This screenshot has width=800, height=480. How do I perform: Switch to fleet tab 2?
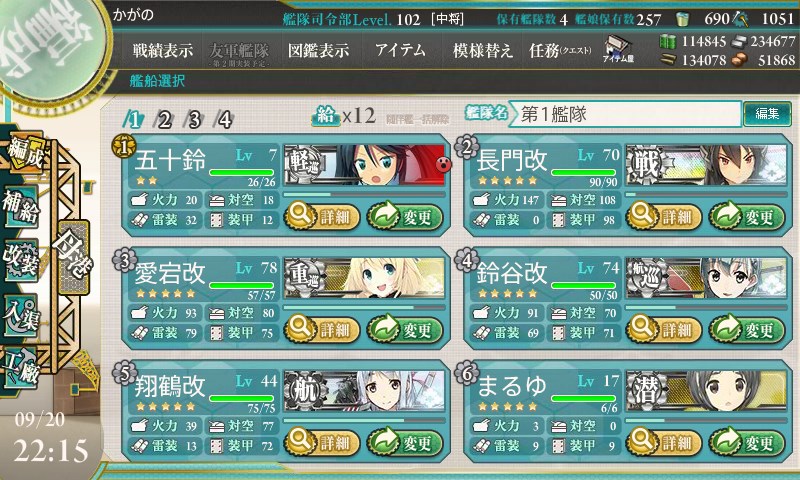164,120
